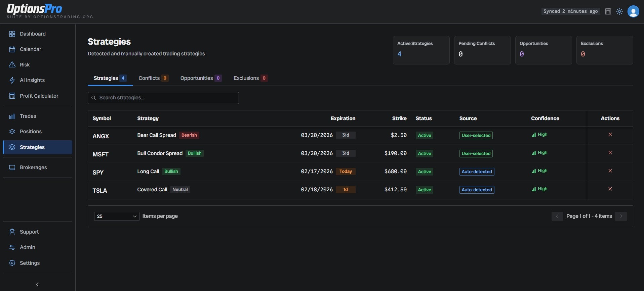This screenshot has width=644, height=291.
Task: Delete the MSFT strategy with X
Action: (610, 153)
